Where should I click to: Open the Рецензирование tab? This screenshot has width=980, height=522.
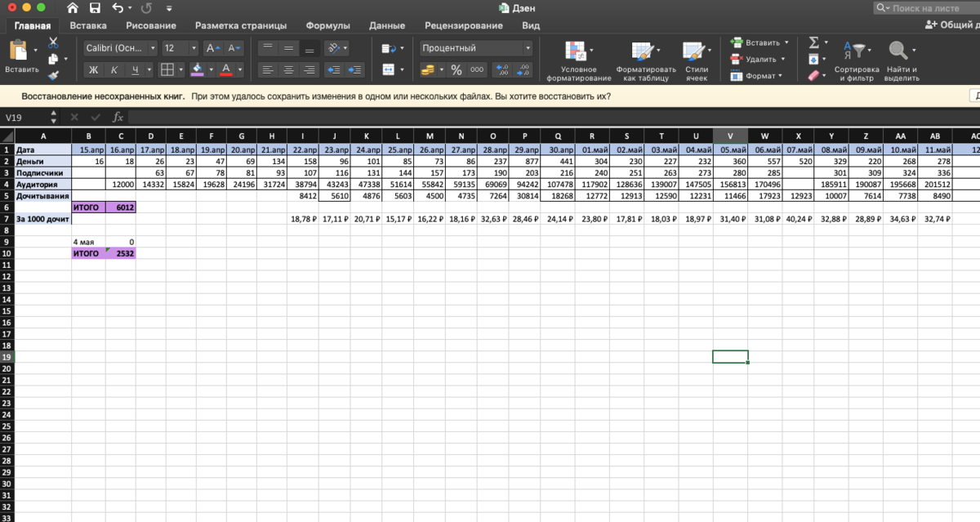(464, 25)
